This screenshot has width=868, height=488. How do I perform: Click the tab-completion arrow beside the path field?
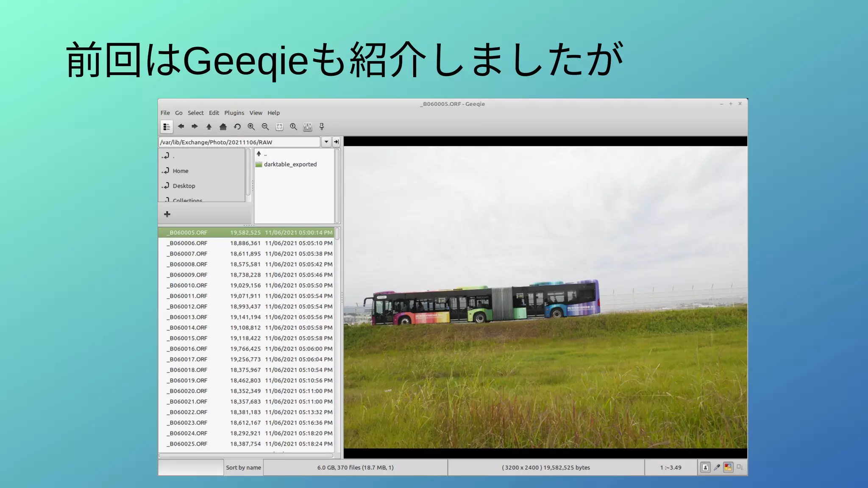pyautogui.click(x=337, y=142)
